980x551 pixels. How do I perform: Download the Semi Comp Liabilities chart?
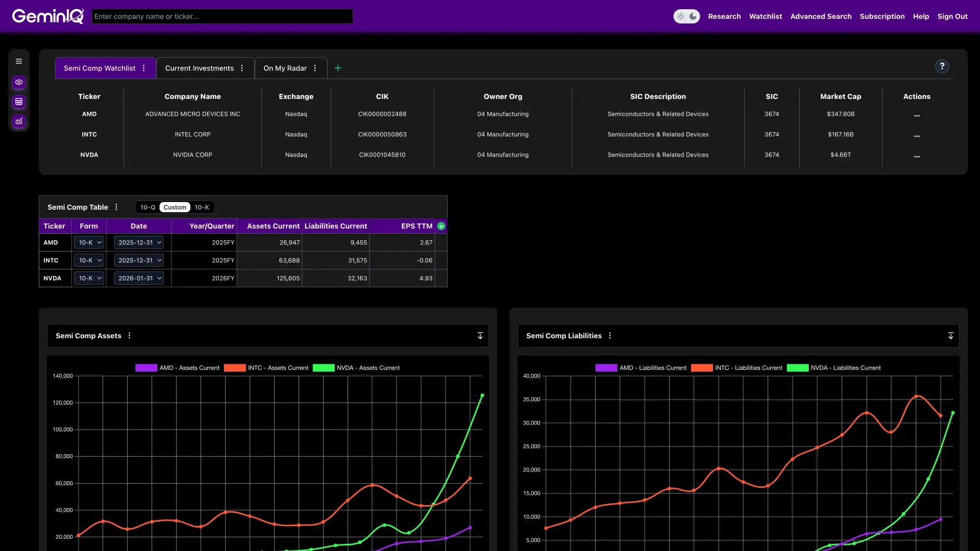pos(950,335)
